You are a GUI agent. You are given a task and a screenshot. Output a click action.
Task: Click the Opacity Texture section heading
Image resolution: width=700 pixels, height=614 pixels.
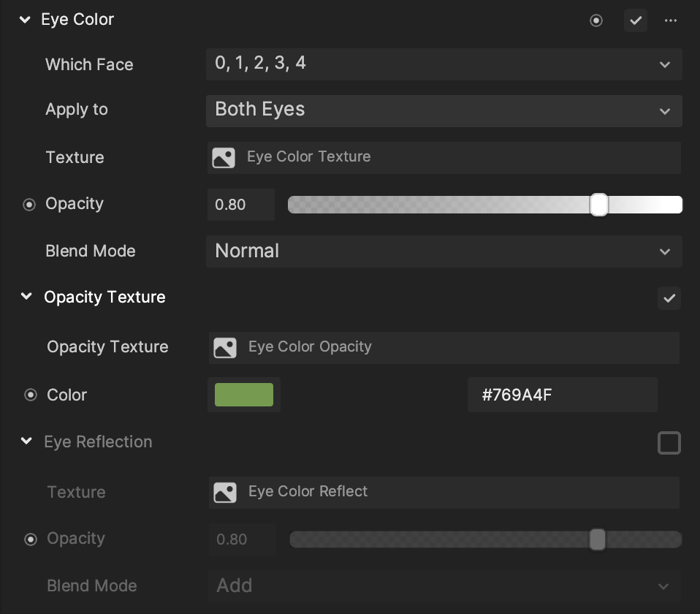click(105, 297)
